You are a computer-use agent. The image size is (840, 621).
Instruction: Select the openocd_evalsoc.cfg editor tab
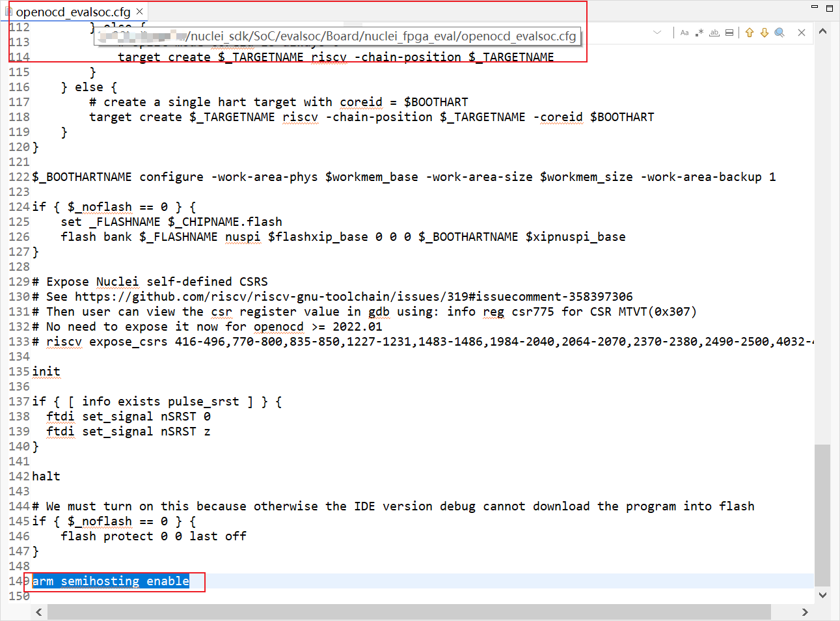click(x=73, y=12)
